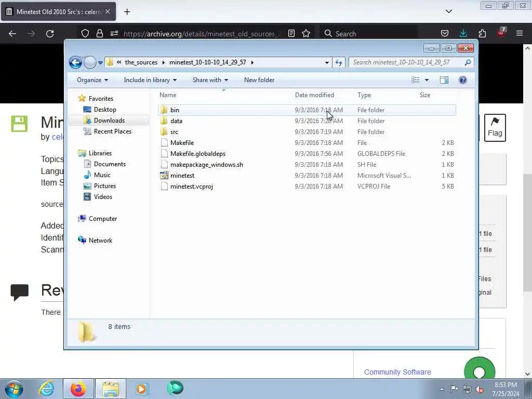Toggle Firefox reader view icon
The height and width of the screenshot is (399, 532).
pos(291,33)
